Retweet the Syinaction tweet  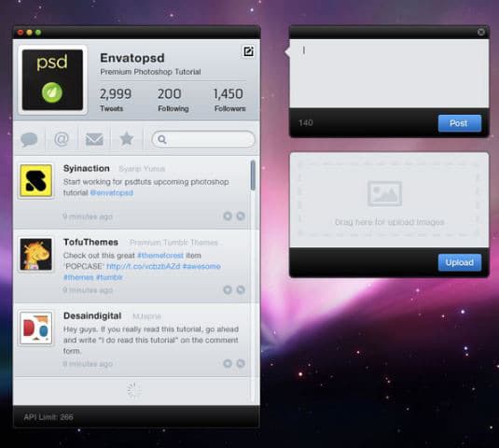tap(241, 217)
